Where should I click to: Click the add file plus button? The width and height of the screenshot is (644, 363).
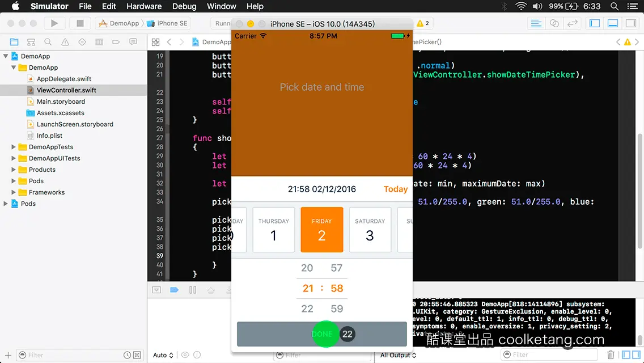point(8,355)
